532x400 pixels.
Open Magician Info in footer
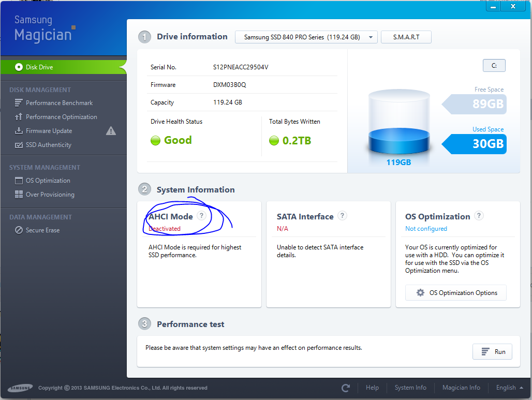click(461, 388)
